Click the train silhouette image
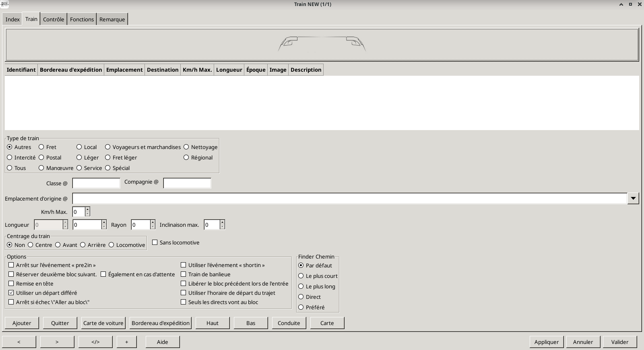Image resolution: width=644 pixels, height=350 pixels. (x=322, y=44)
